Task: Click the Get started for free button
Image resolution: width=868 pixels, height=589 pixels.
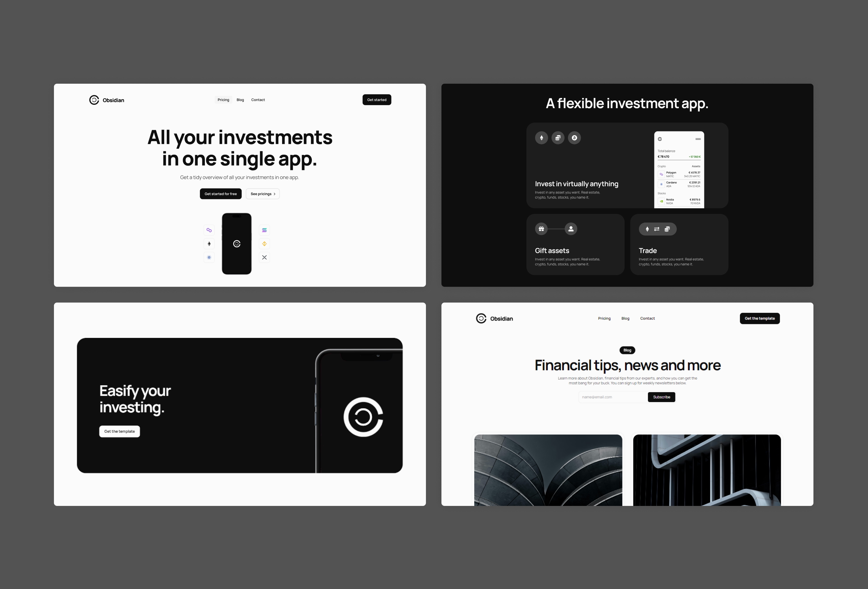Action: (x=220, y=193)
